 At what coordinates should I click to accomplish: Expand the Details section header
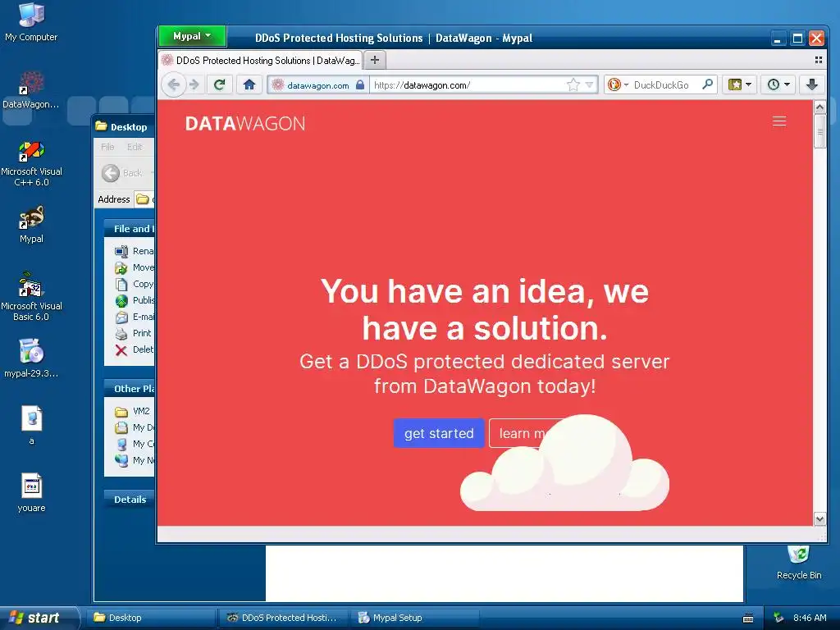[129, 500]
